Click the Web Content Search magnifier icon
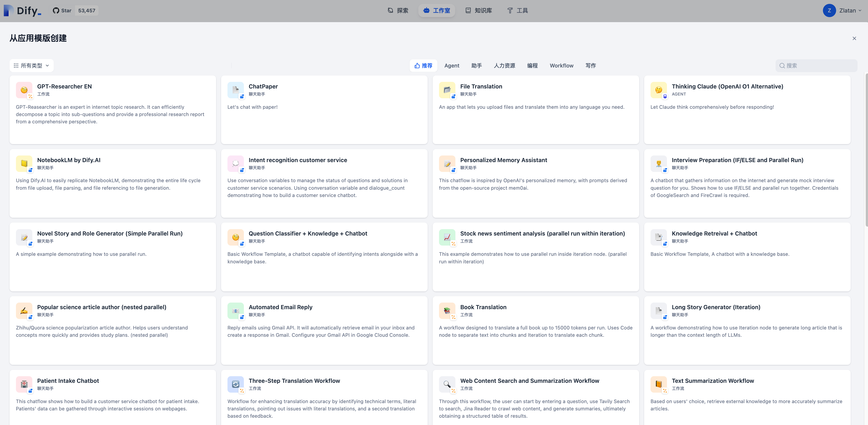 pos(447,384)
